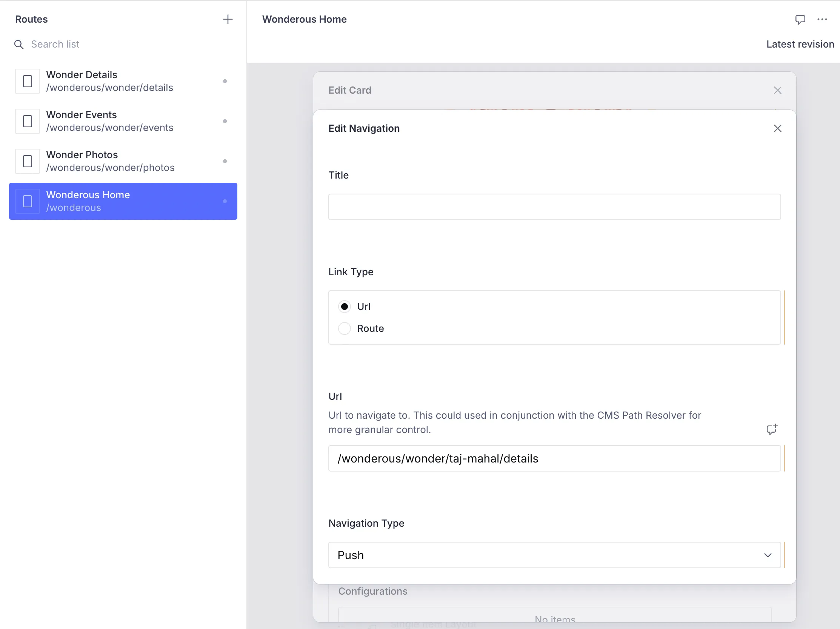Click the search magnifier icon
This screenshot has width=840, height=629.
pyautogui.click(x=18, y=45)
